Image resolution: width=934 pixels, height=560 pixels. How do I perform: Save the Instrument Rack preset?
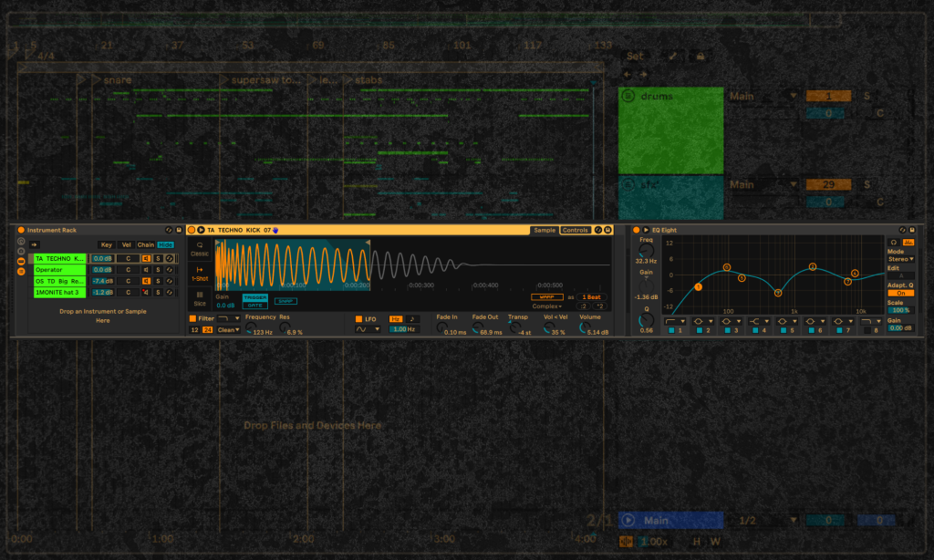coord(179,230)
